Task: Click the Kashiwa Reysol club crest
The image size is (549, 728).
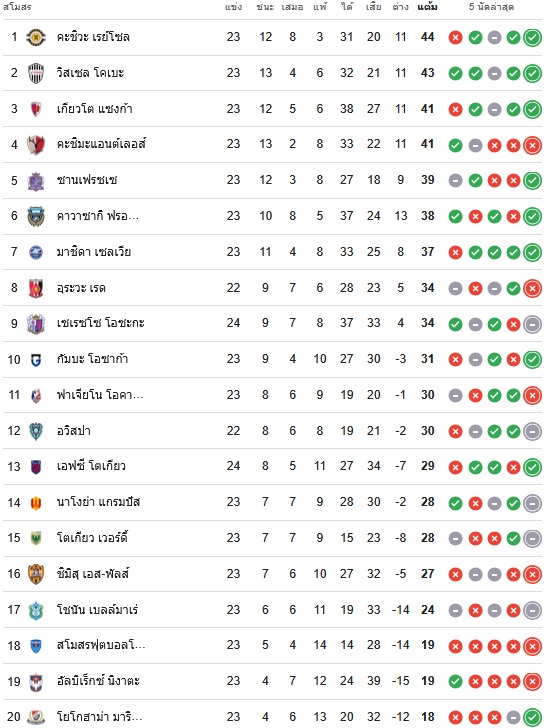Action: 36,37
